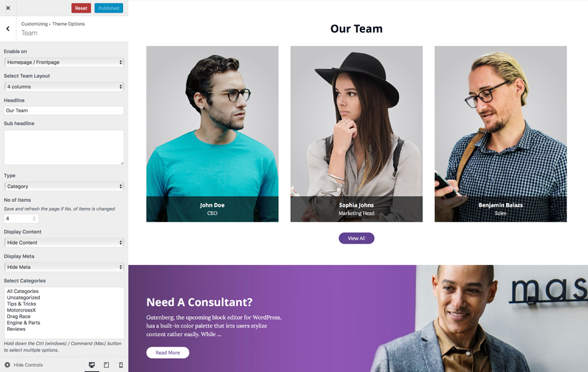Go back using the left chevron arrow
The image size is (588, 372).
pos(8,29)
